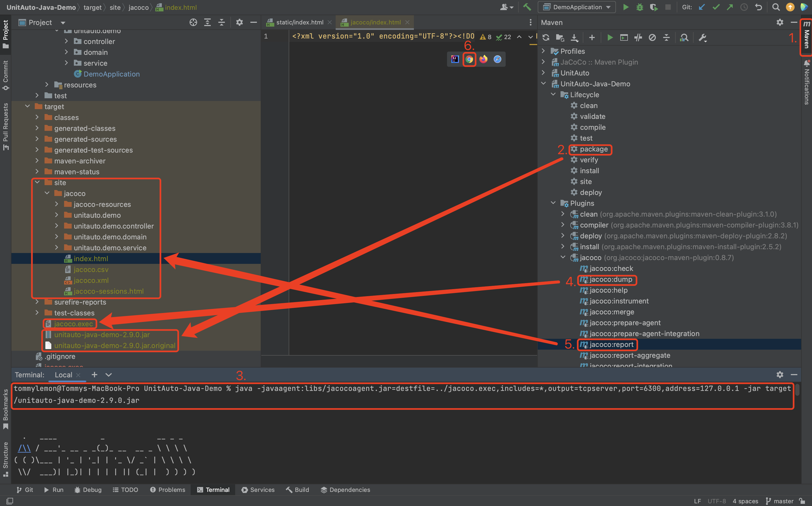Click the Maven run goal play icon
Viewport: 812px width, 506px height.
(x=610, y=37)
